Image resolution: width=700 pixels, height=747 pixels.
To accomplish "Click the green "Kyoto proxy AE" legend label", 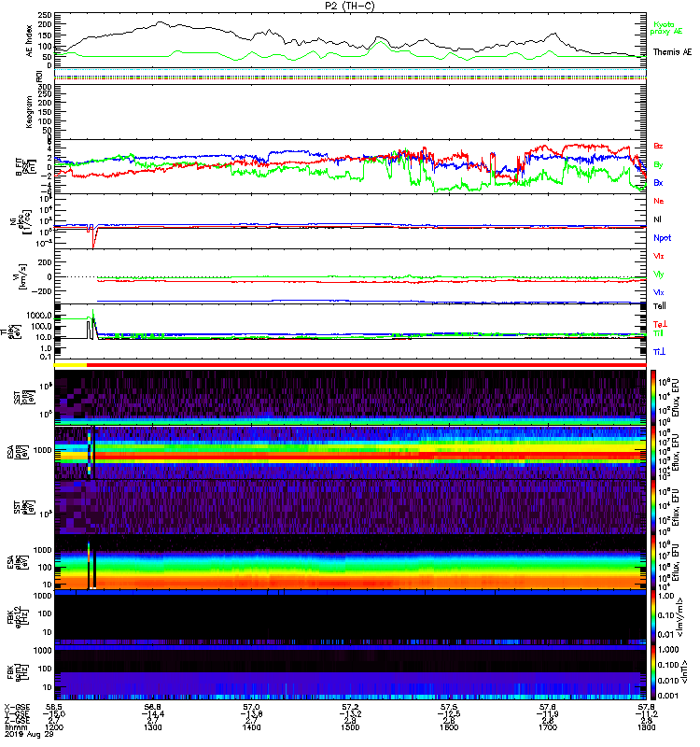I will tap(666, 28).
